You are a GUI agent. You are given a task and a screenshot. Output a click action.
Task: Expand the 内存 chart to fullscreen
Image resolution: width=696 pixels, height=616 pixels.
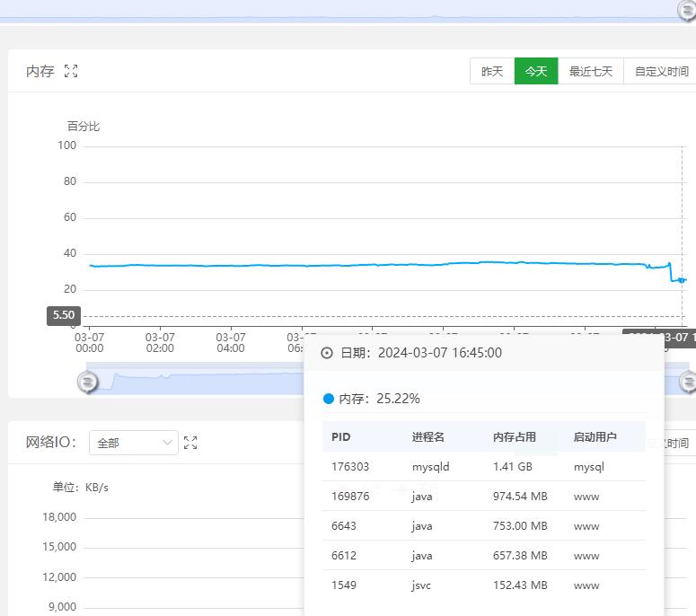[x=71, y=71]
